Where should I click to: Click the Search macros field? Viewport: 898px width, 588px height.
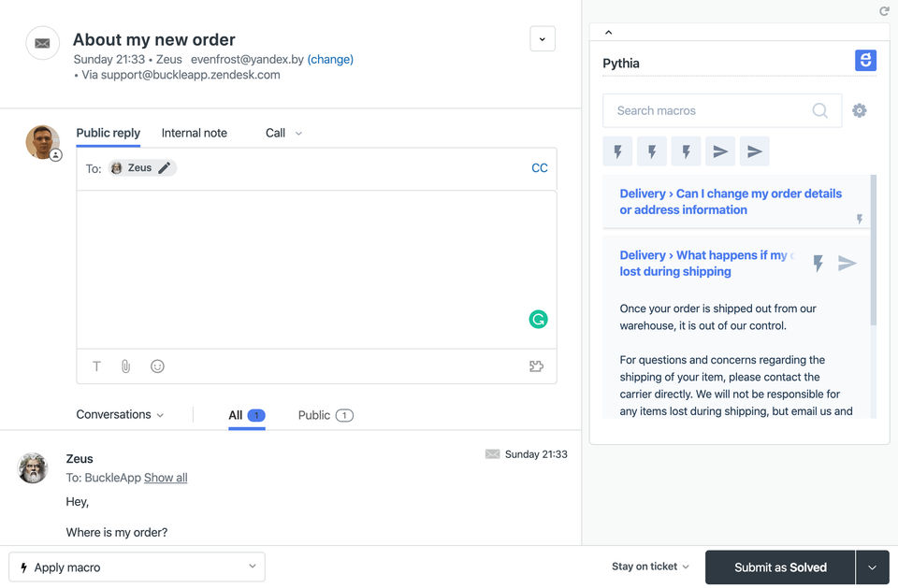coord(711,110)
